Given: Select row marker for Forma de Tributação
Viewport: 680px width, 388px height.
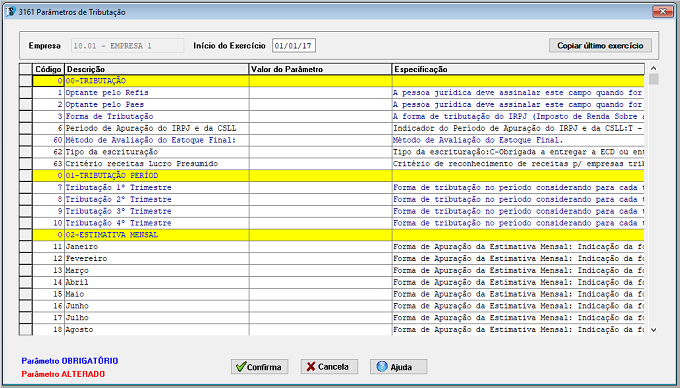Looking at the screenshot, I should pyautogui.click(x=26, y=117).
